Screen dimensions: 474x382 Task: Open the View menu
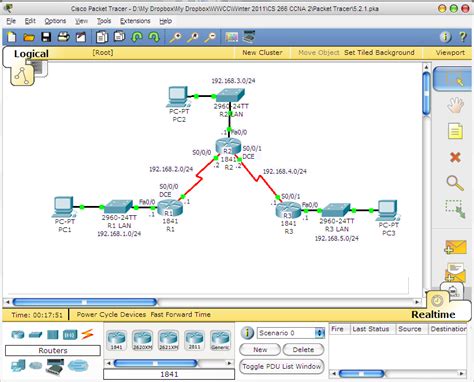81,21
